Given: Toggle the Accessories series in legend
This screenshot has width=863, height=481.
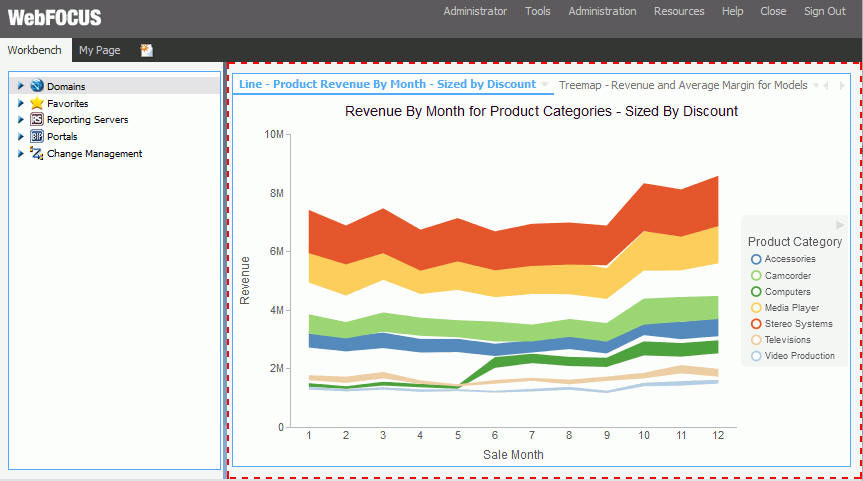Looking at the screenshot, I should [x=757, y=259].
